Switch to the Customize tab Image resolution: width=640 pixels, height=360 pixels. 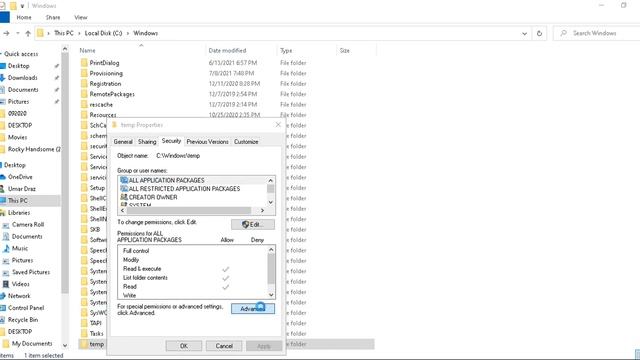point(246,142)
